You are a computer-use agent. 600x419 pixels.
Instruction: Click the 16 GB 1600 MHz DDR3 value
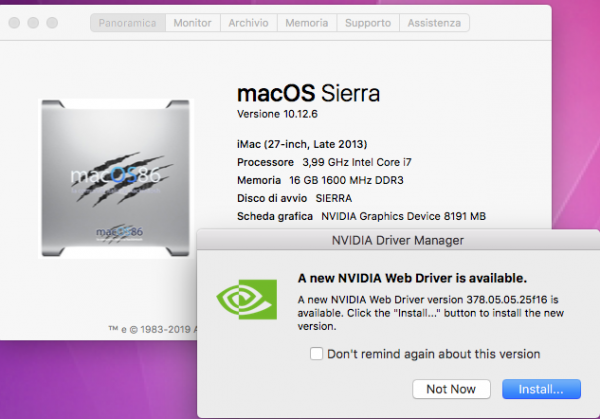[346, 180]
